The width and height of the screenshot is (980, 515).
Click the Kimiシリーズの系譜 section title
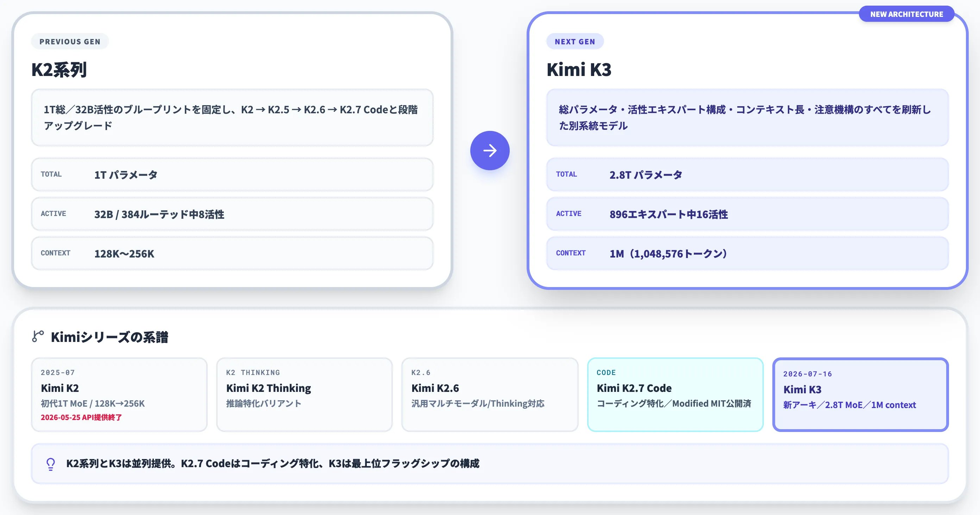(109, 337)
